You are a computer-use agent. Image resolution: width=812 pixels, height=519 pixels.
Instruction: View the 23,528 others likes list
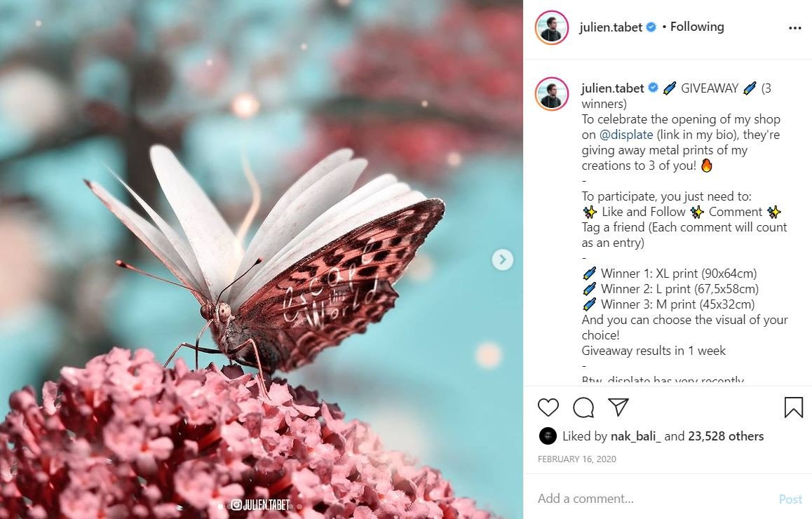click(726, 436)
